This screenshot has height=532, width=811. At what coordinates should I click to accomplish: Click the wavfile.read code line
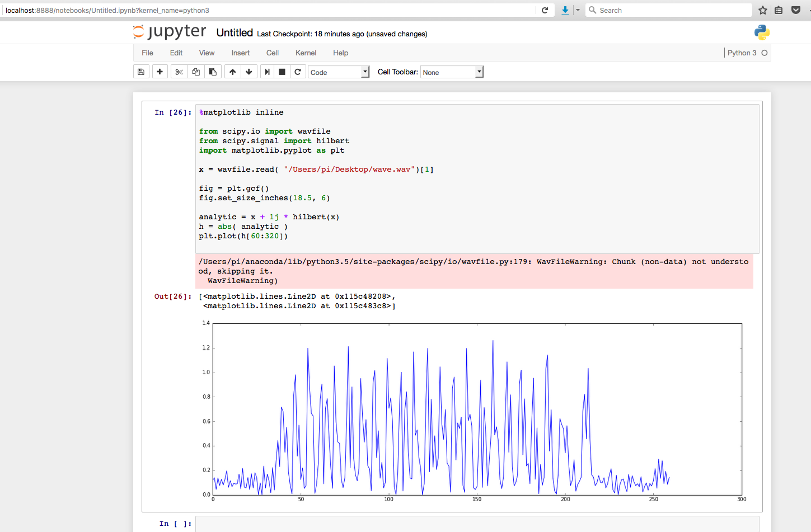(x=316, y=170)
